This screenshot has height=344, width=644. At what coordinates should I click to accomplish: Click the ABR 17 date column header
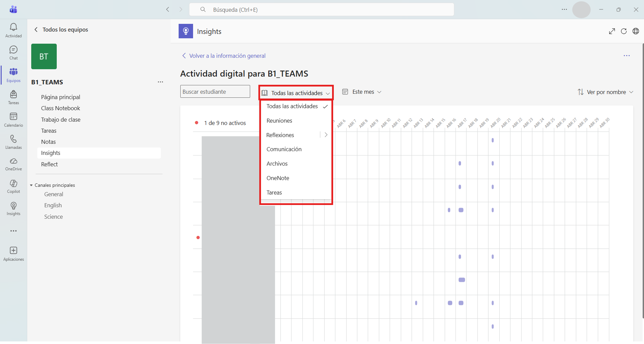(x=462, y=123)
